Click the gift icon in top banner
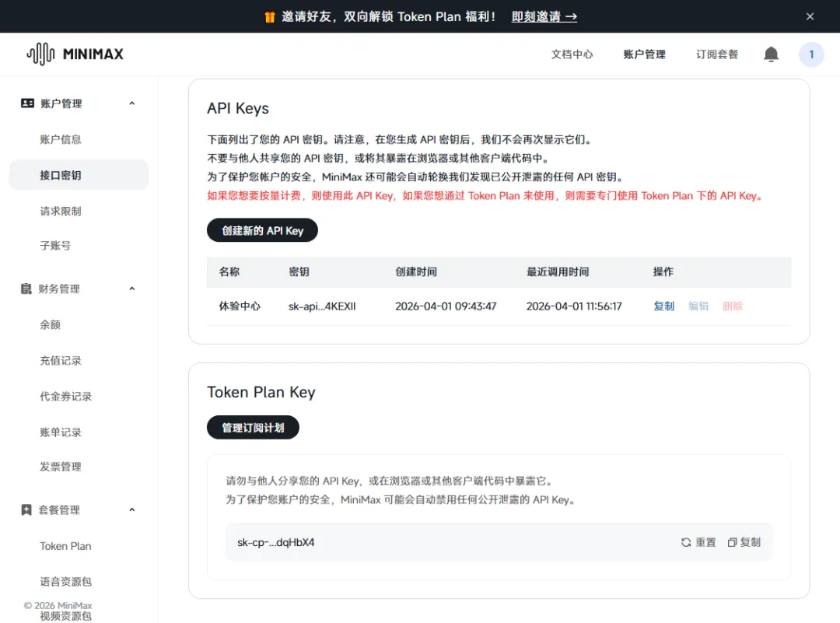 [x=269, y=16]
